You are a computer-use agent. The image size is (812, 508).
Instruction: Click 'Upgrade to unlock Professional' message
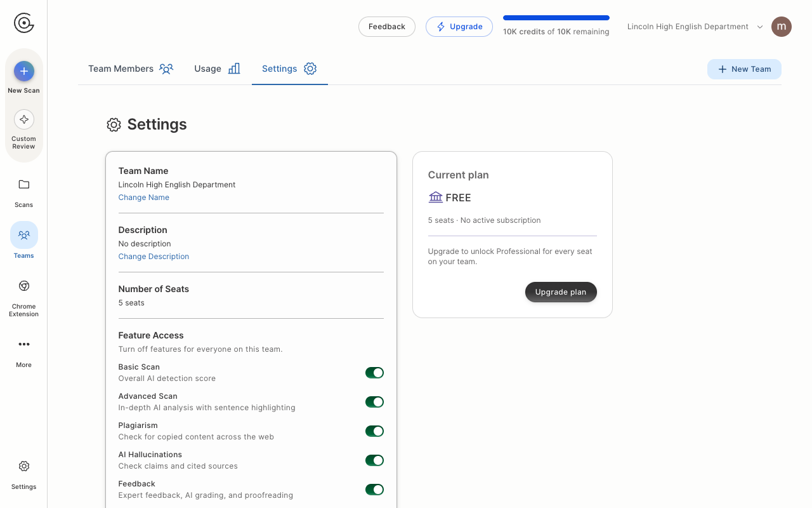510,257
